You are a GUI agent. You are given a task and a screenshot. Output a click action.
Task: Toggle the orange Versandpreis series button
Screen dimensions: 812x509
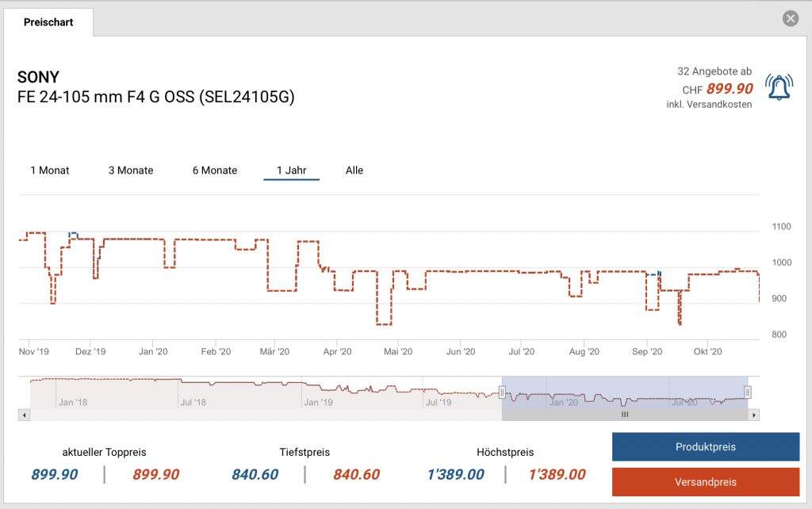click(705, 482)
